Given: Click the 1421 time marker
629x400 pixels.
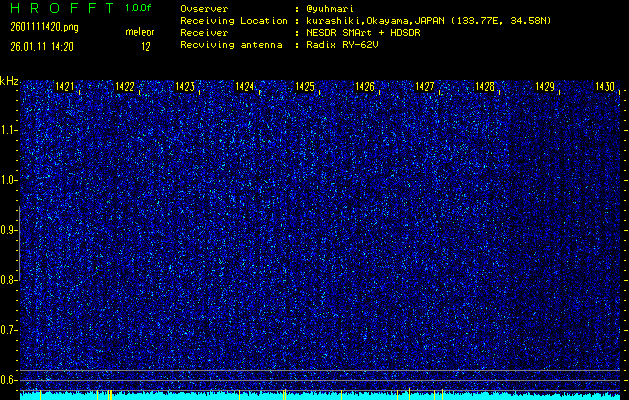Looking at the screenshot, I should pyautogui.click(x=65, y=87).
